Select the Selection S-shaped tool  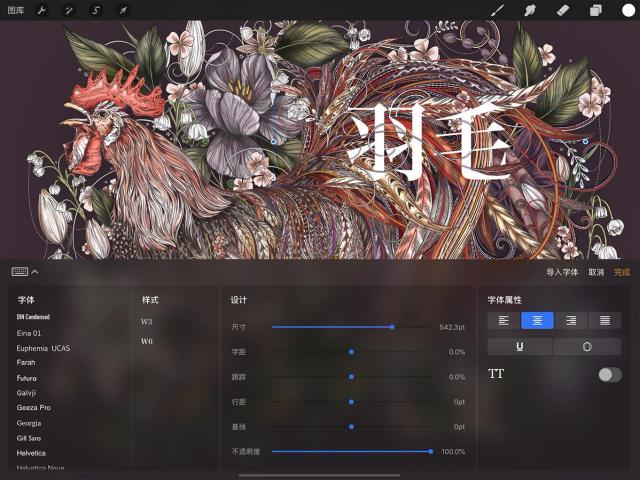(x=96, y=10)
